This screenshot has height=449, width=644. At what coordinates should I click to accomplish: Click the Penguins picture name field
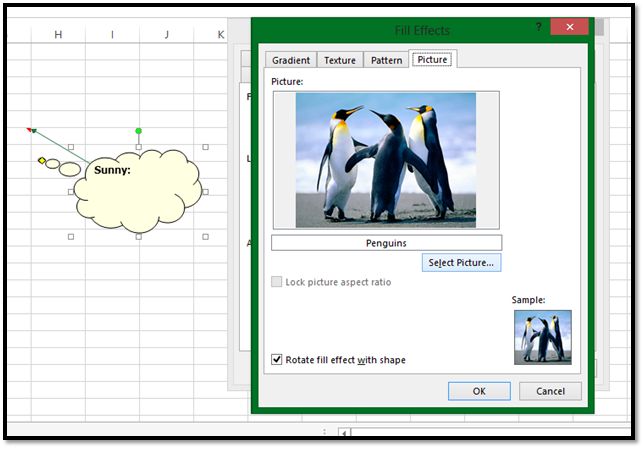386,243
